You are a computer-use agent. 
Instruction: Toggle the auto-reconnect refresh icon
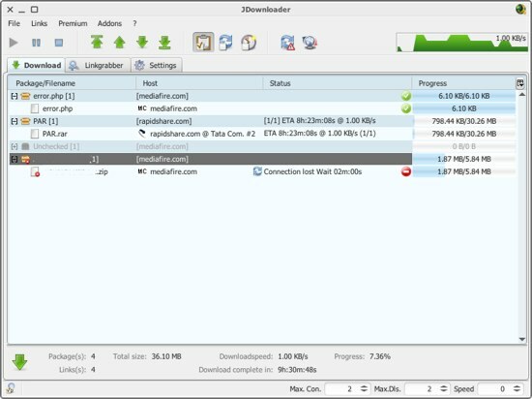[225, 43]
